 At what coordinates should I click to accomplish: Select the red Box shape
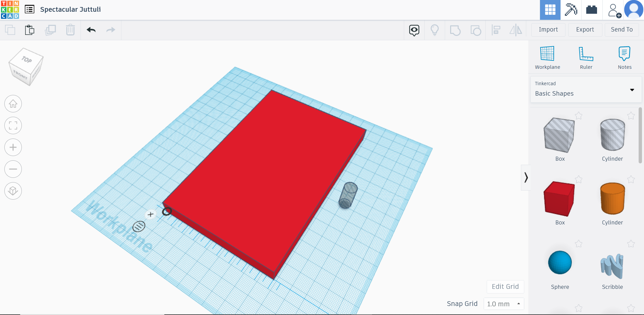pyautogui.click(x=559, y=199)
